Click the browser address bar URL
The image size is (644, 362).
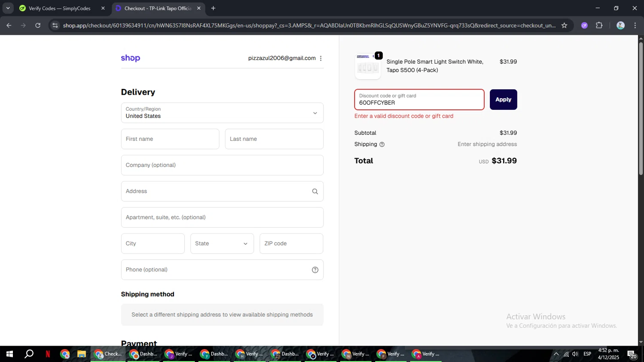pyautogui.click(x=309, y=25)
